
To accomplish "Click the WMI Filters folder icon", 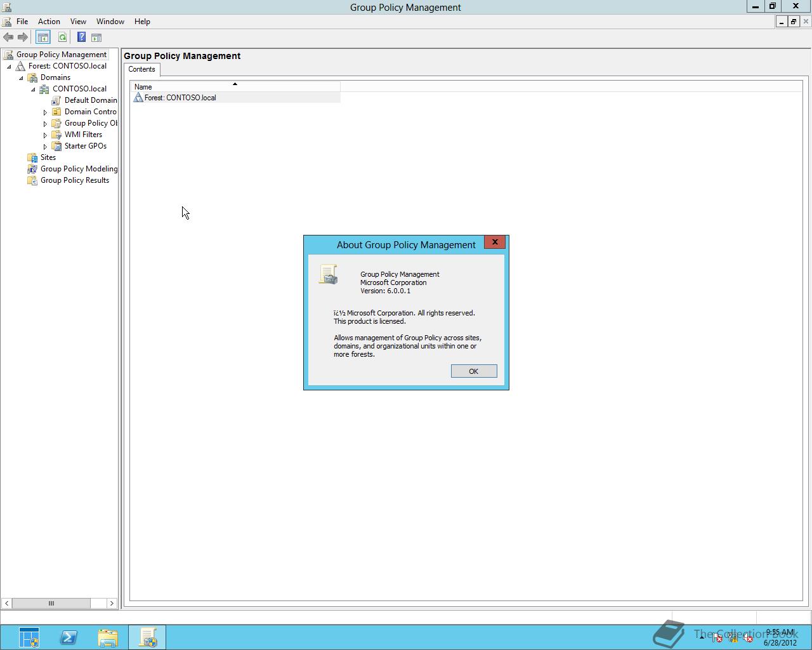I will click(x=56, y=135).
